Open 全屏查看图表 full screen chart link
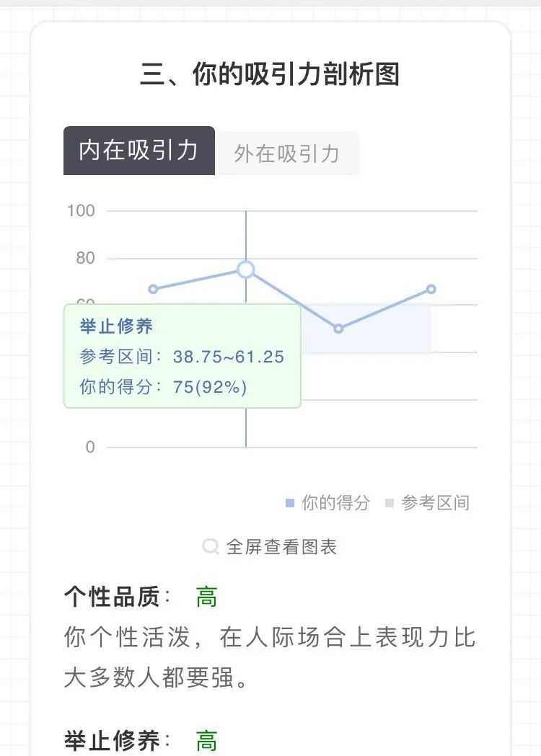This screenshot has width=541, height=756. pyautogui.click(x=281, y=546)
